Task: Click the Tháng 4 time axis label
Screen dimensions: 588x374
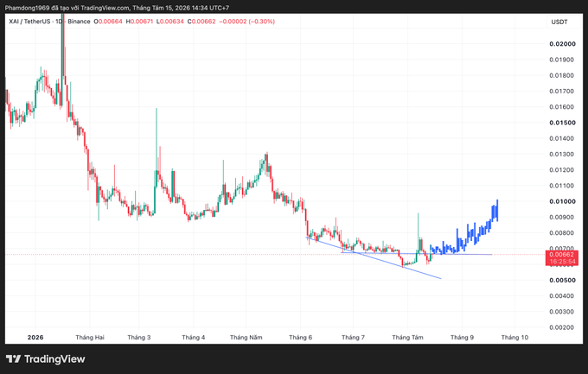Action: (x=194, y=337)
